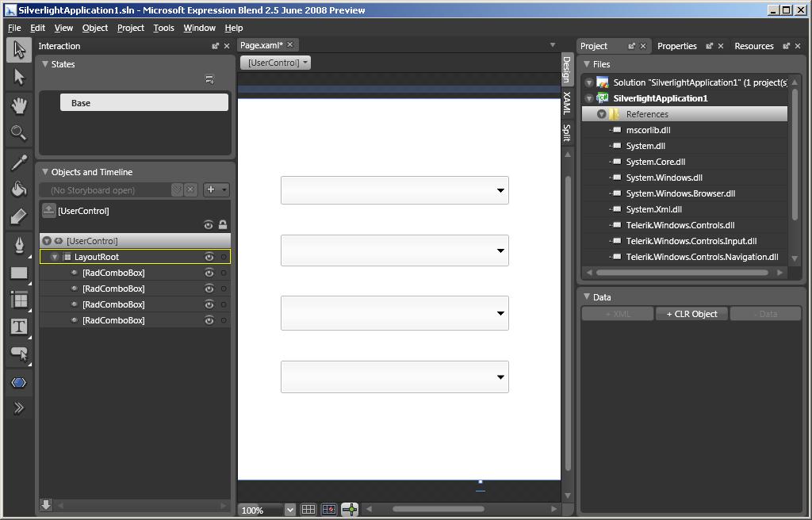
Task: Select the Base state
Action: coord(144,102)
